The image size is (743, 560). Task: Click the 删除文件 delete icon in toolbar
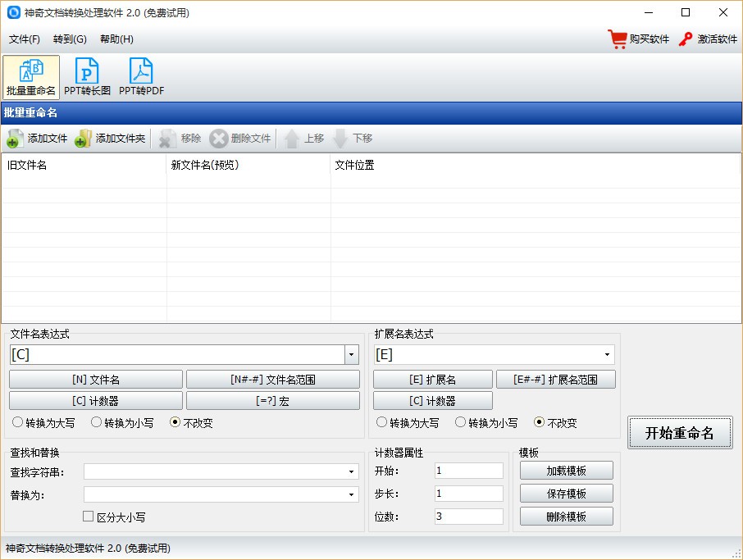pyautogui.click(x=218, y=139)
